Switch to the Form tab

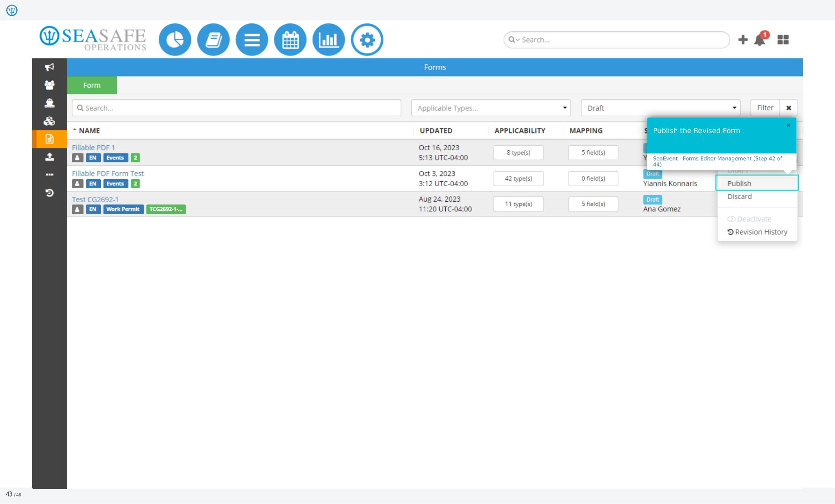pyautogui.click(x=92, y=85)
